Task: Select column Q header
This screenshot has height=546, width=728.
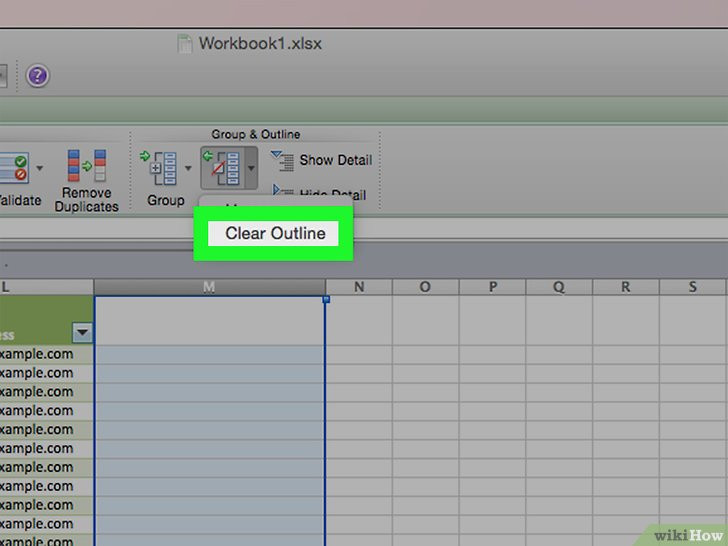Action: click(x=559, y=287)
